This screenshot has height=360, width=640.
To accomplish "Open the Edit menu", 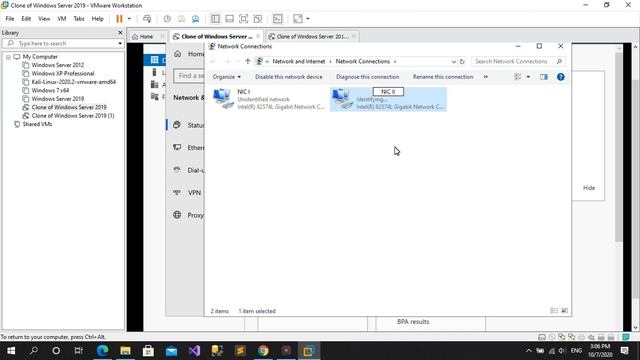I will pyautogui.click(x=26, y=19).
